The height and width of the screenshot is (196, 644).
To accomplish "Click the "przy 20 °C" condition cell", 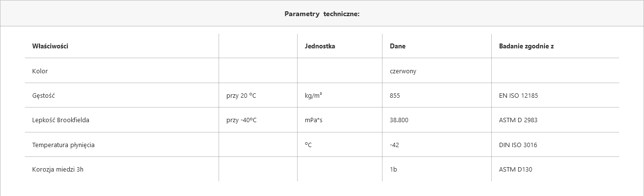I will [x=241, y=96].
